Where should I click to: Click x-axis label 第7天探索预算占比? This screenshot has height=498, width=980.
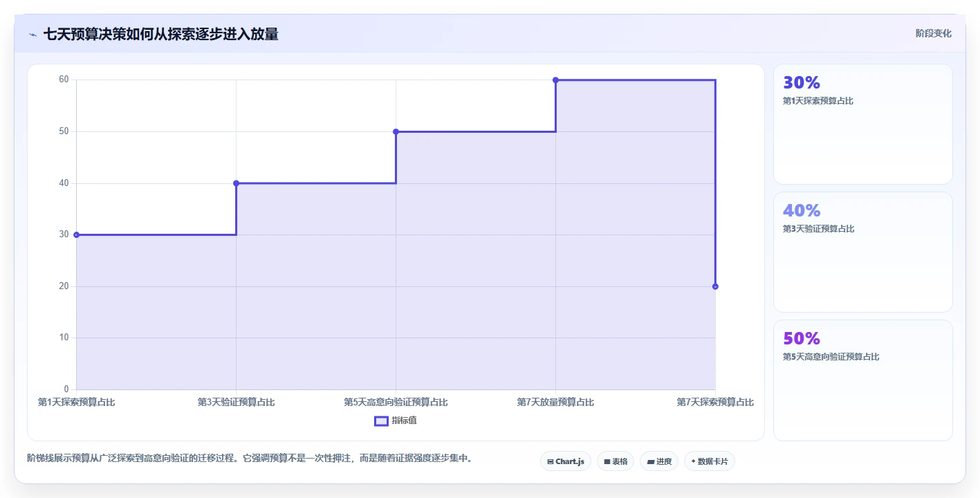point(715,402)
